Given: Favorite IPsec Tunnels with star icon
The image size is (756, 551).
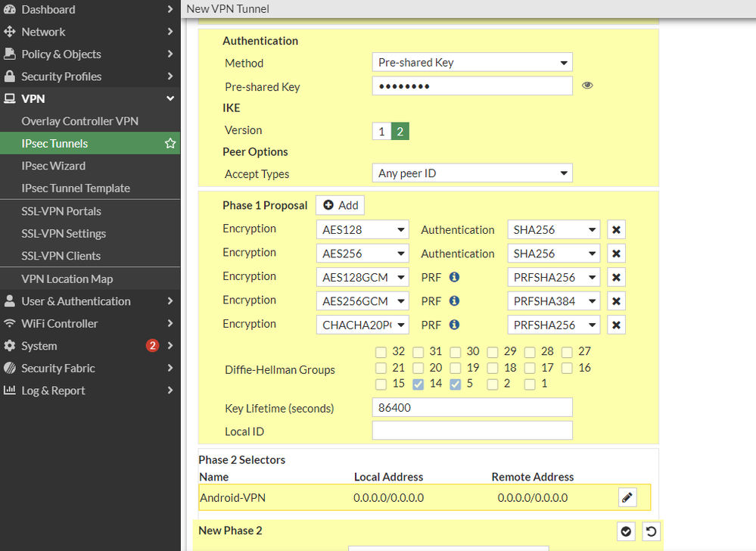Looking at the screenshot, I should click(170, 143).
